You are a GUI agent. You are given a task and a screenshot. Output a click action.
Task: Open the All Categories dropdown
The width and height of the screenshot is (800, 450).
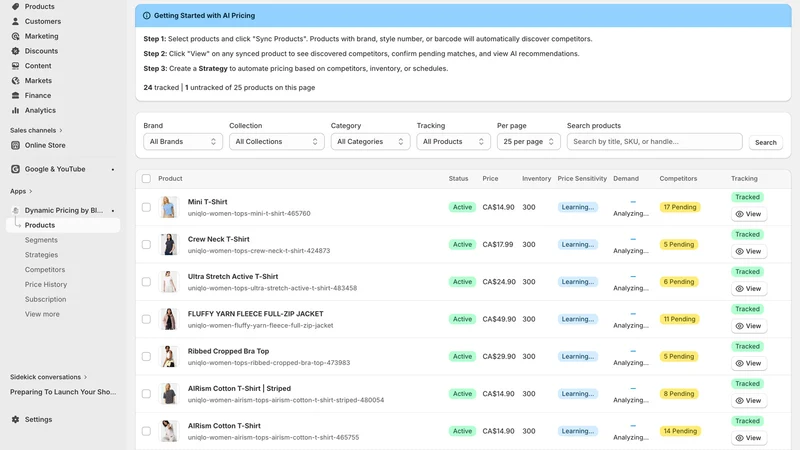[x=370, y=141]
